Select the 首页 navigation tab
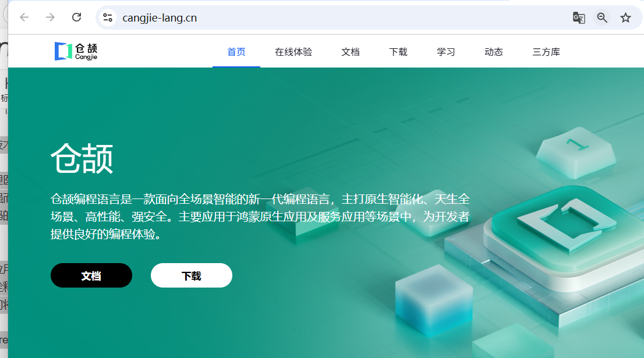This screenshot has height=358, width=644. point(236,52)
